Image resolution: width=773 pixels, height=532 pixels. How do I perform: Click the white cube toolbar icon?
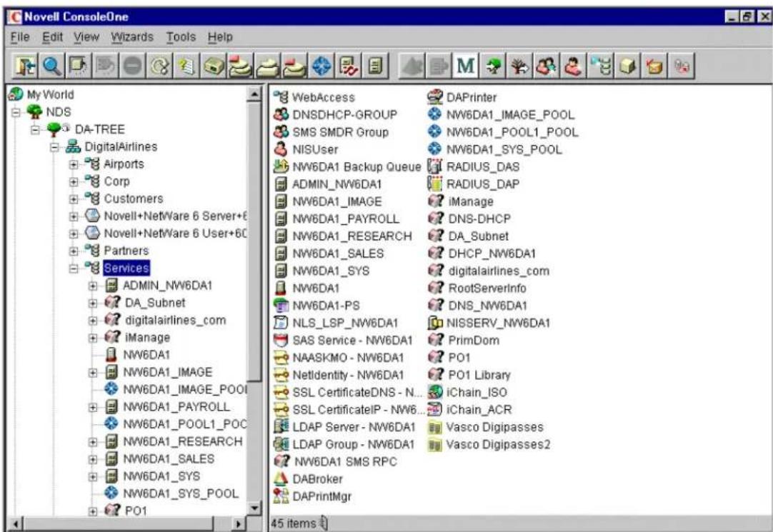[x=627, y=66]
